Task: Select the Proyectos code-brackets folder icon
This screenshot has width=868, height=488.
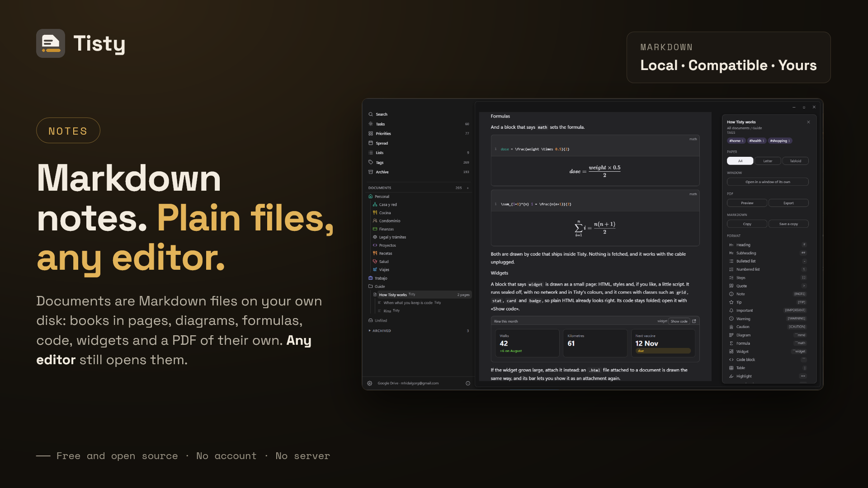Action: (375, 245)
